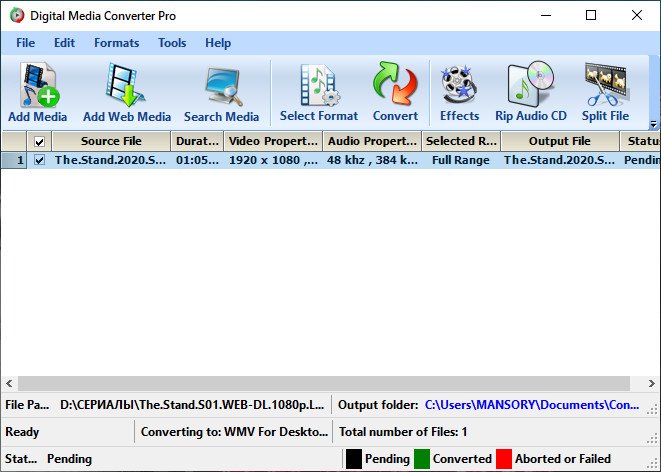
Task: Open the Effects tool
Action: (x=459, y=92)
